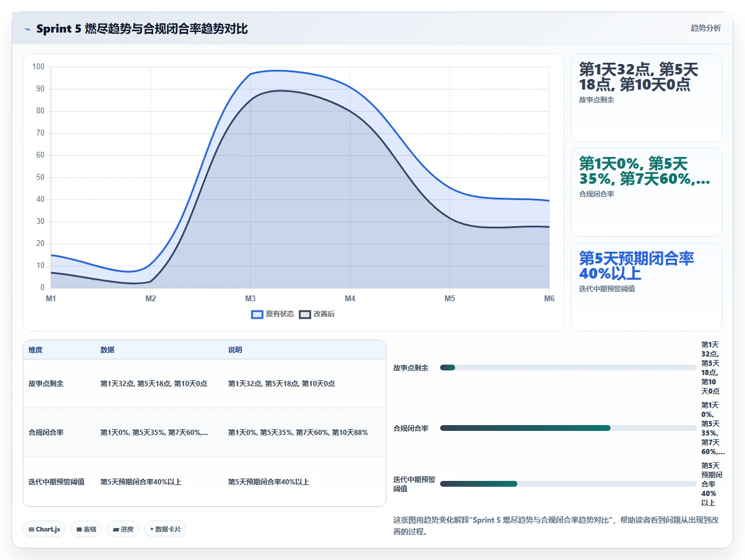Image resolution: width=745 pixels, height=560 pixels.
Task: Click the 表格 chip
Action: coord(86,529)
